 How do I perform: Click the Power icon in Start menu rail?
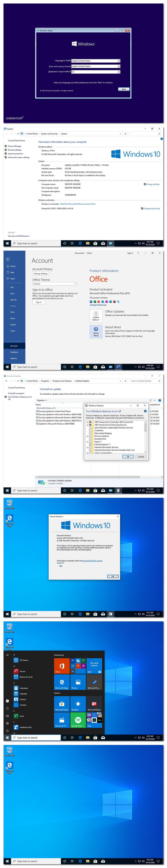[7, 731]
